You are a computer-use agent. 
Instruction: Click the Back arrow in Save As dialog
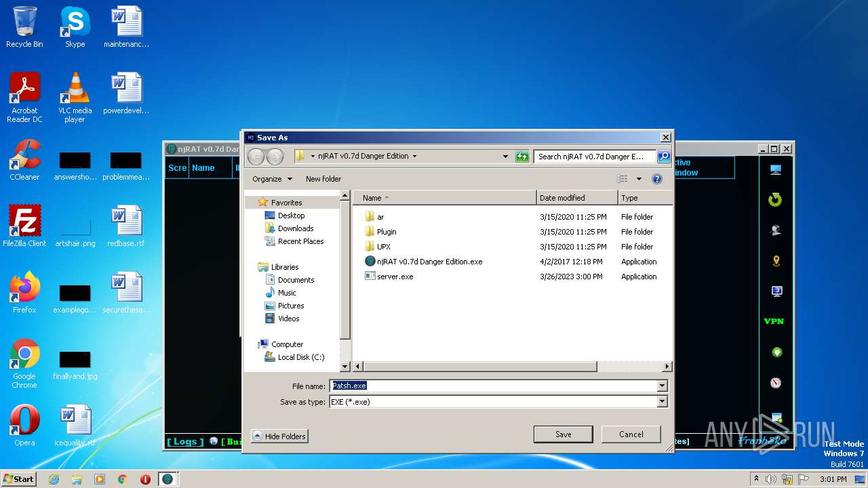tap(256, 157)
